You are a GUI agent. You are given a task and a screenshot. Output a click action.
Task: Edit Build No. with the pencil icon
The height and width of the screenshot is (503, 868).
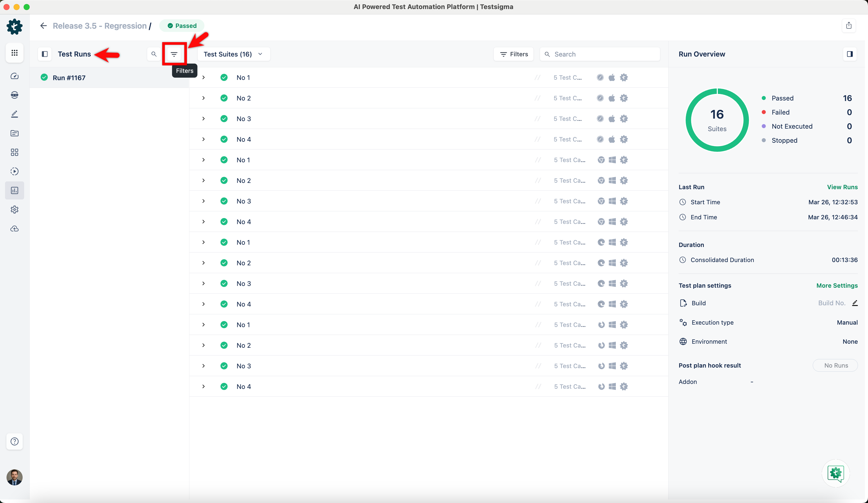tap(855, 303)
